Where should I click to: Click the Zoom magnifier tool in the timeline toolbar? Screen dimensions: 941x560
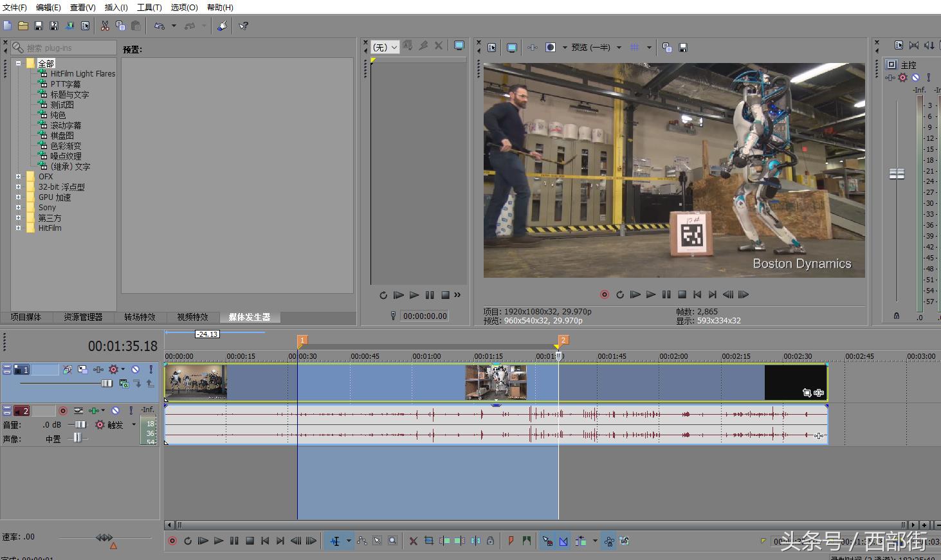pos(392,541)
